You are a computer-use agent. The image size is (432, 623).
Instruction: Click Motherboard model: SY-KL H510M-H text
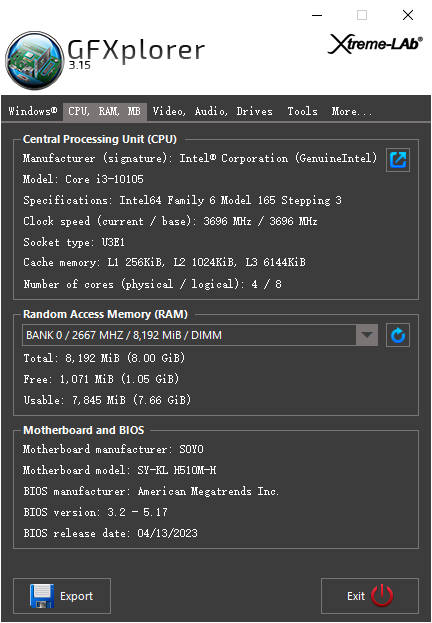(119, 470)
